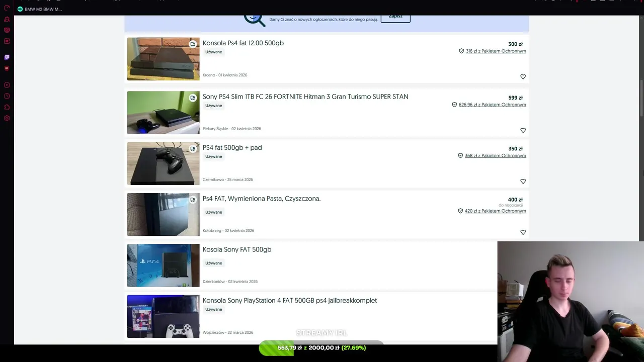The width and height of the screenshot is (644, 362).
Task: Open link 316 zł z Pakietem Ochronnym
Action: coord(496,51)
